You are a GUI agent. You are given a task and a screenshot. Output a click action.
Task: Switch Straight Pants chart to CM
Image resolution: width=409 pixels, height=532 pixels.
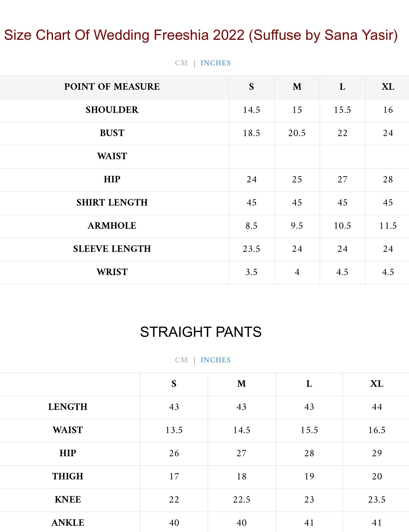coord(181,360)
